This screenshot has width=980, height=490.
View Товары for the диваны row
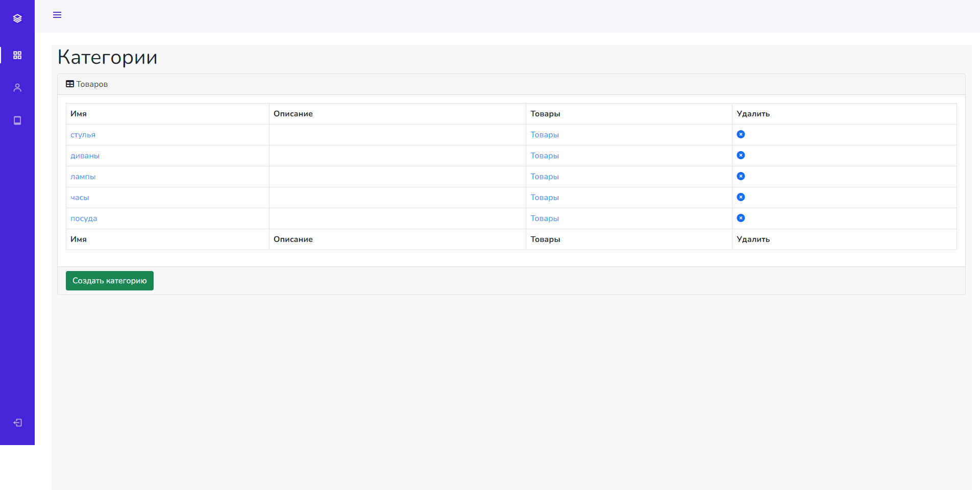click(x=545, y=156)
